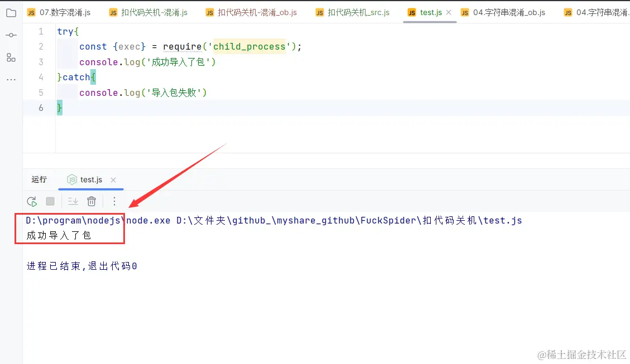The height and width of the screenshot is (364, 630).
Task: Click the node.exe command in console
Action: [98, 220]
